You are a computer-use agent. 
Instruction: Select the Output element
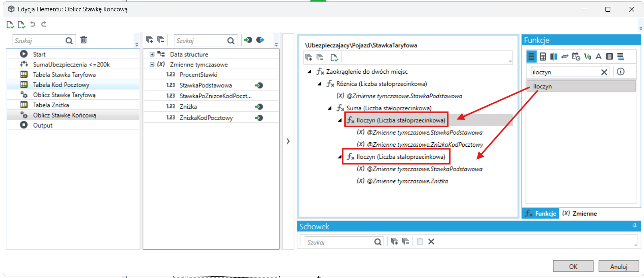click(x=73, y=125)
